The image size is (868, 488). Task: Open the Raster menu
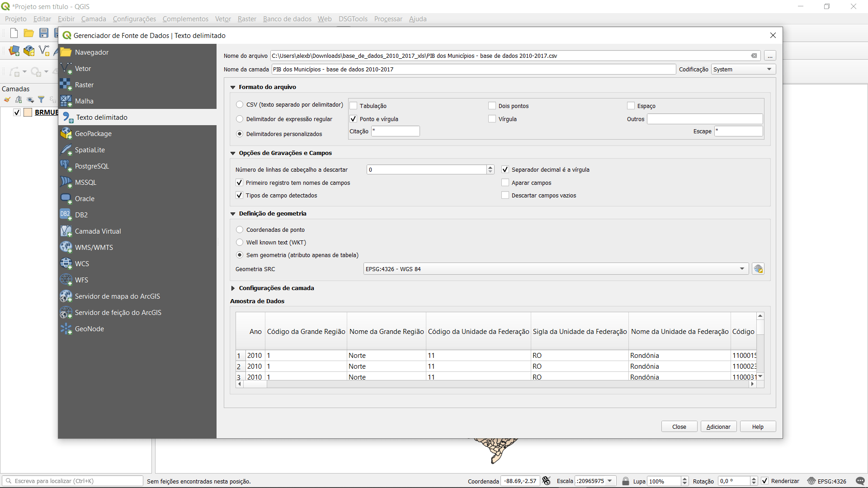247,19
